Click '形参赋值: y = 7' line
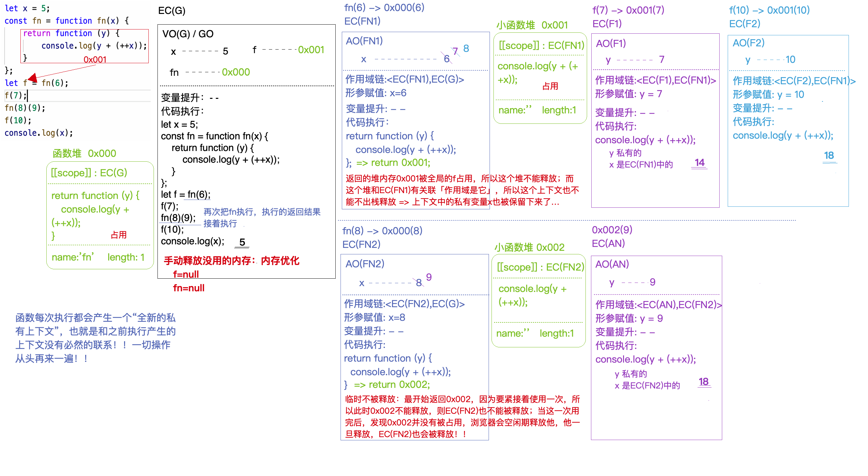Screen dimensions: 868x476 pyautogui.click(x=629, y=94)
